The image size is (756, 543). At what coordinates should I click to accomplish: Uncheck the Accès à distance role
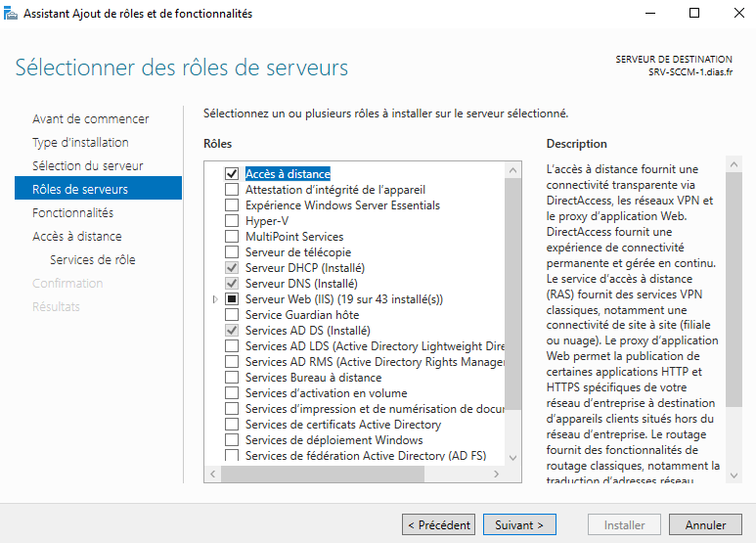tap(232, 174)
